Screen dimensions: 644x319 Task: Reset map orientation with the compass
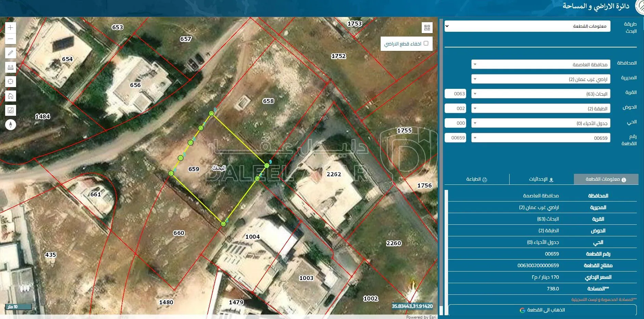pos(11,125)
